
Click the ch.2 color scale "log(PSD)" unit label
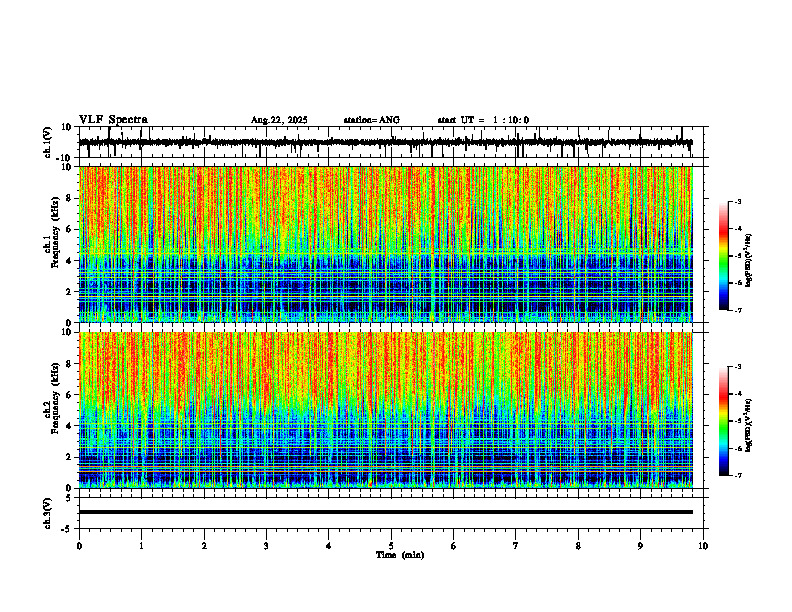click(x=749, y=426)
